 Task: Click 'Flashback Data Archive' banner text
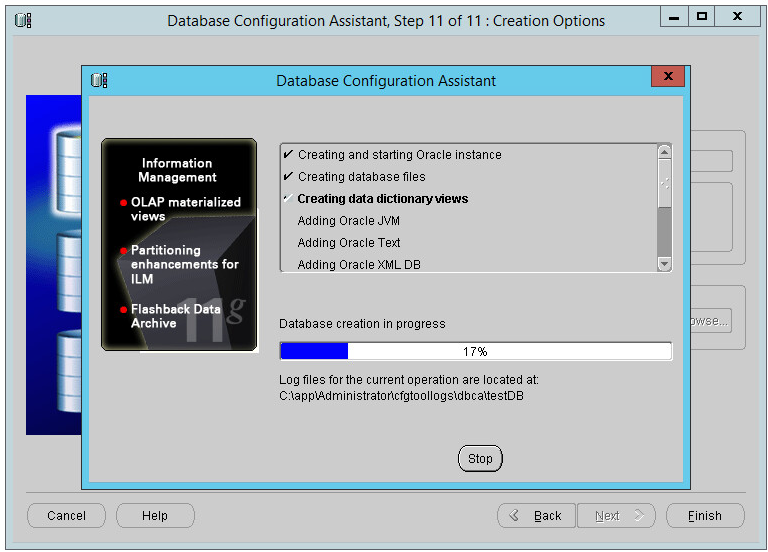pyautogui.click(x=175, y=316)
